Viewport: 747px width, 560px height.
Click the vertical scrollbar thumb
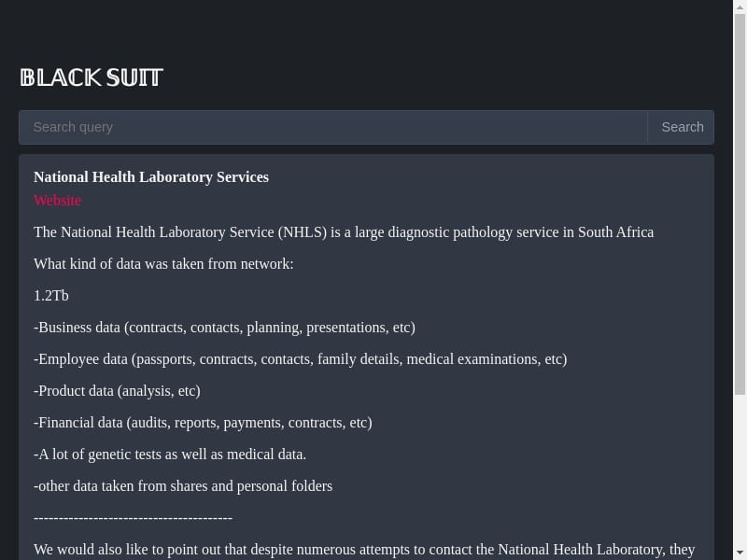(x=740, y=204)
